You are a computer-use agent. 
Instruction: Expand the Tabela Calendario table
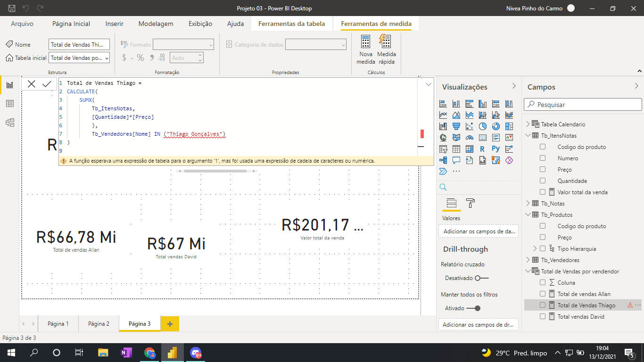tap(528, 124)
